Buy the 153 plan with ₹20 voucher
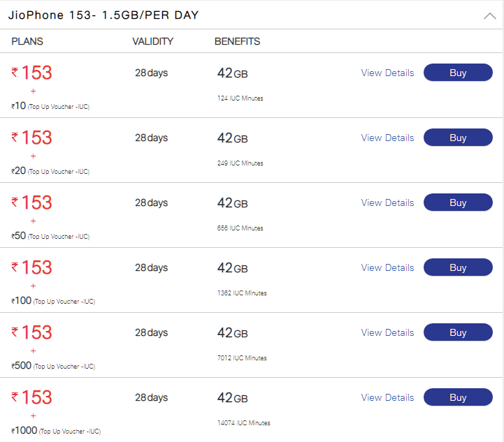504x442 pixels. click(458, 138)
